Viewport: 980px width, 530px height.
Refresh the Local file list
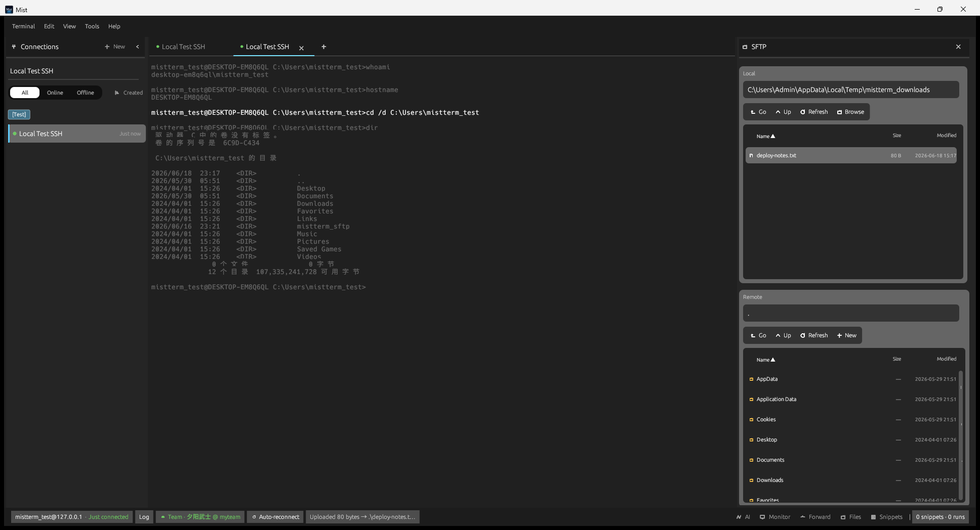814,112
